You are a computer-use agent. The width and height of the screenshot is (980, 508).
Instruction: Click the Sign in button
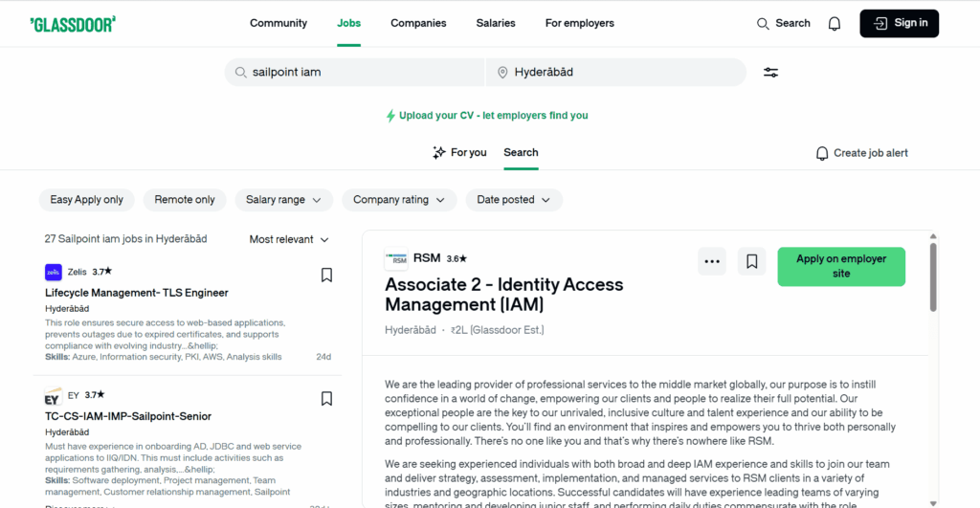coord(899,24)
